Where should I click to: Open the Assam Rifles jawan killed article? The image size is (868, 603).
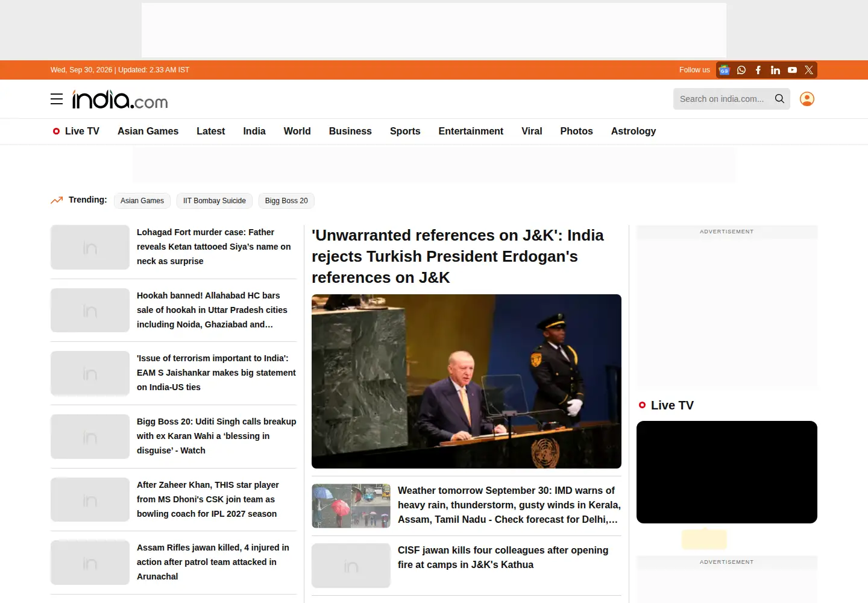pyautogui.click(x=213, y=562)
